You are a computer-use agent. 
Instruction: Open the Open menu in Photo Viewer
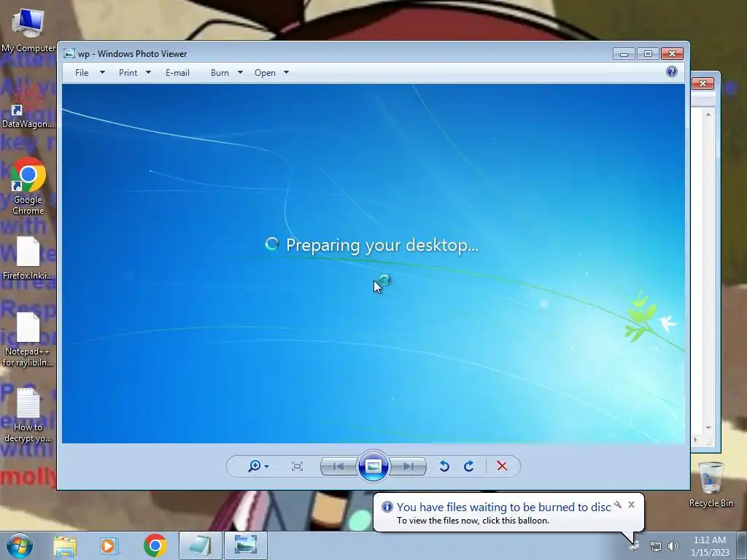265,72
